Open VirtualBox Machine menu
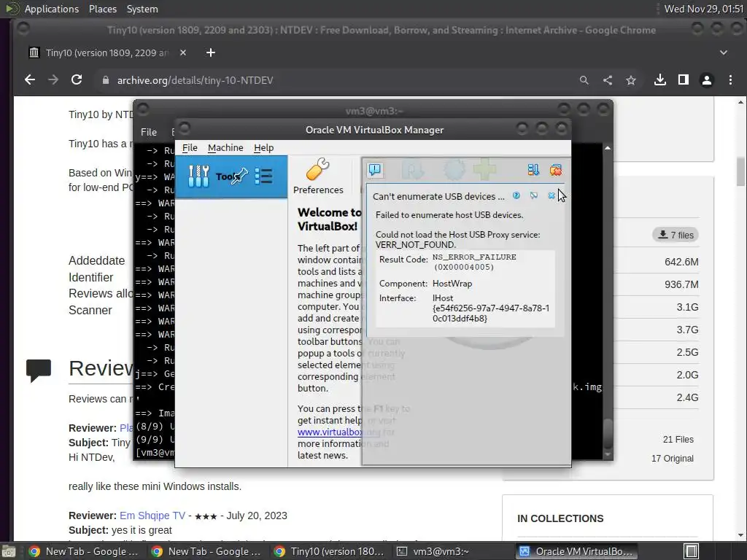This screenshot has height=560, width=747. point(225,147)
